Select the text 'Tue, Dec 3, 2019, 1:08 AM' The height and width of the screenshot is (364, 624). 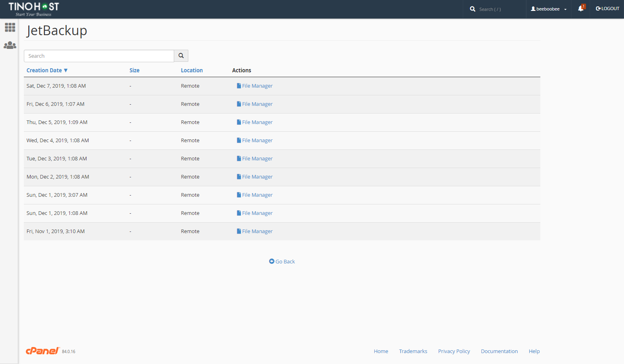[x=57, y=158]
